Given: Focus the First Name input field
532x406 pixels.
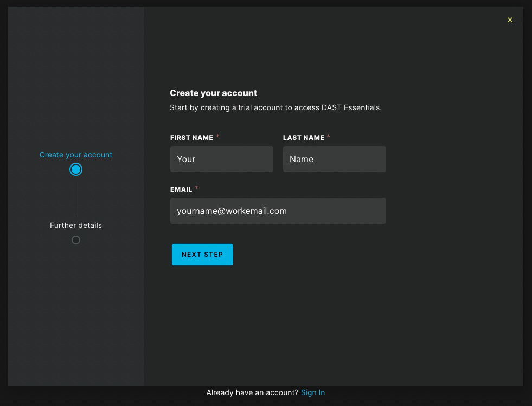Looking at the screenshot, I should coord(222,159).
